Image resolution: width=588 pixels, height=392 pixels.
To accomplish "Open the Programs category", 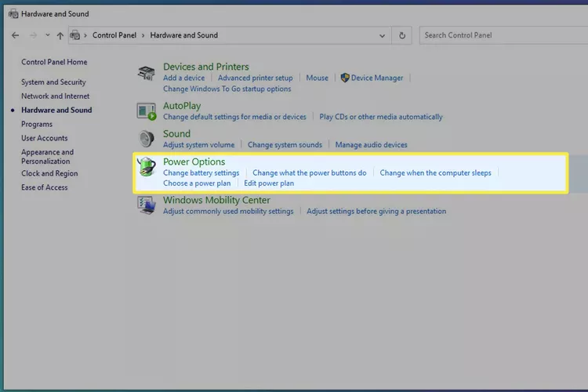I will coord(37,124).
